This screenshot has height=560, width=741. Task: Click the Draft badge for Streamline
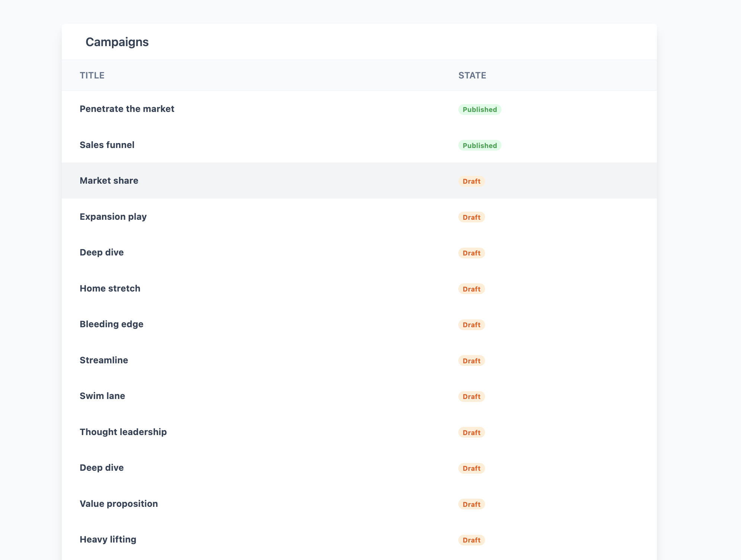point(471,361)
